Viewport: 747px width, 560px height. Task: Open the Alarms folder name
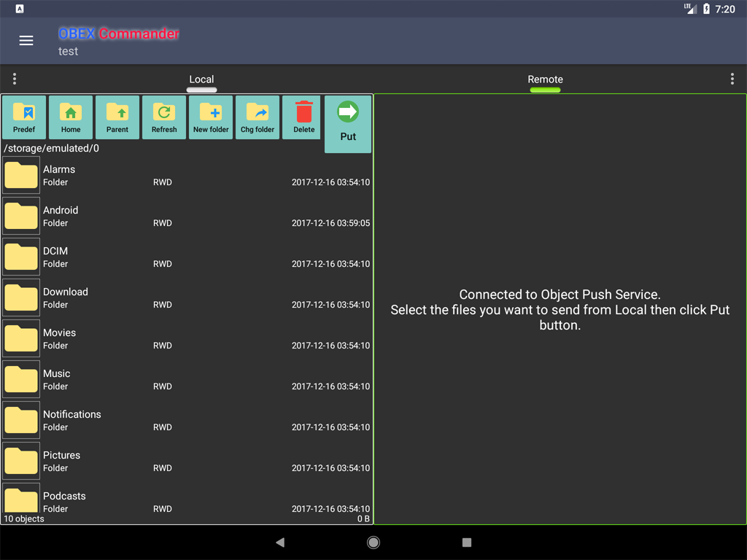pos(59,169)
